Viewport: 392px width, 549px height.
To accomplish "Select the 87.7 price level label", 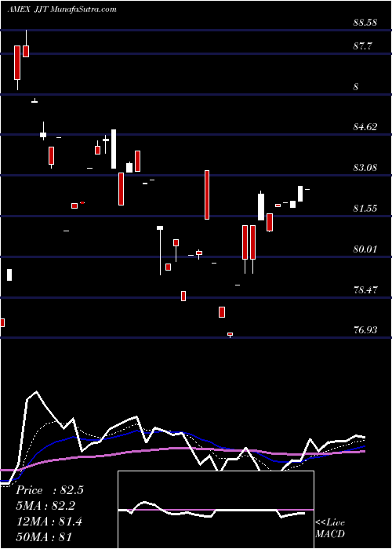I will [363, 46].
